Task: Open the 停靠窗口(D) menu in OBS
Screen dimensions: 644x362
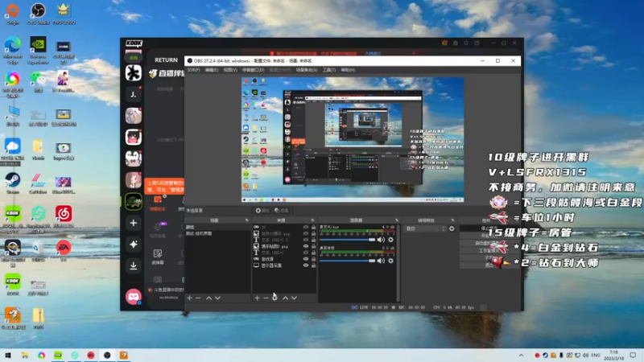Action: click(x=253, y=70)
